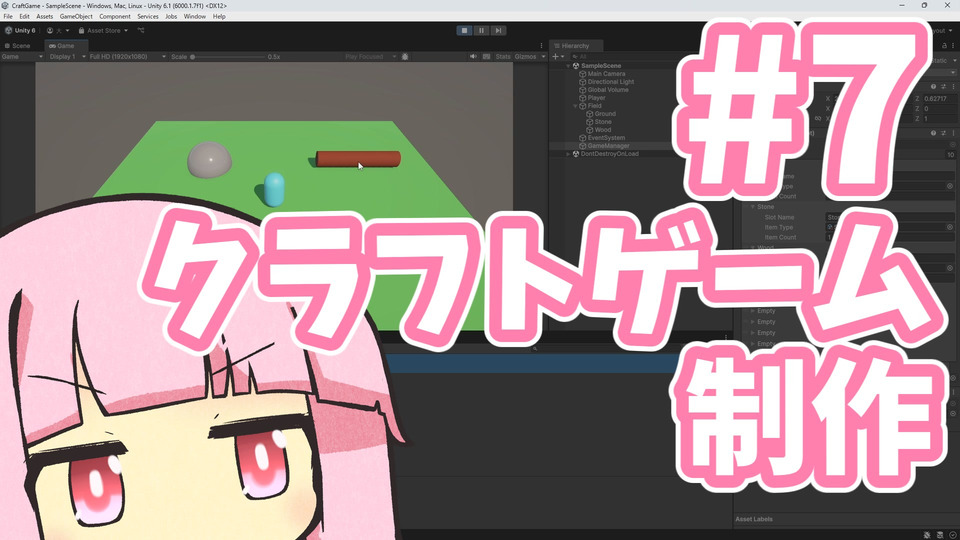Viewport: 960px width, 540px height.
Task: Toggle Gizmos in the Game view
Action: click(x=525, y=56)
